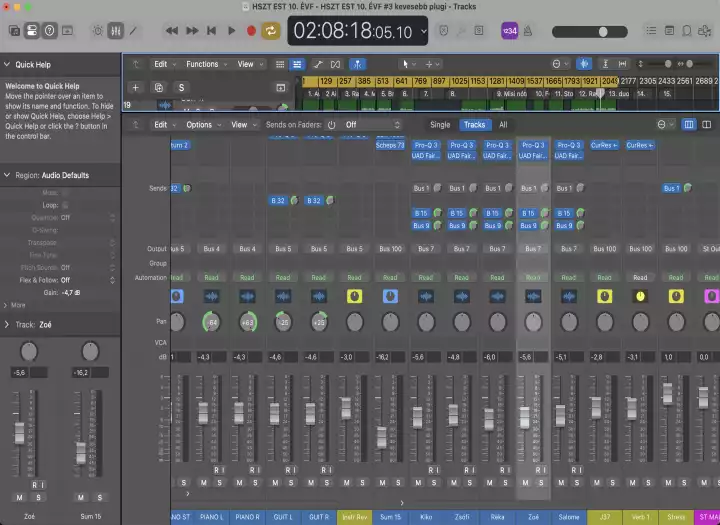Click the Pro-Q 3 plugin on Zoé channel

[533, 145]
